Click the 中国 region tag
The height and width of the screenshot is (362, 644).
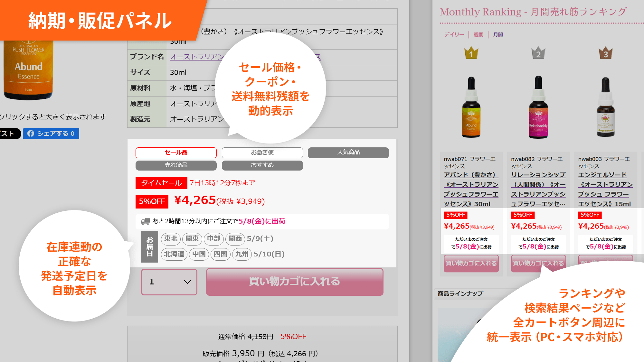point(199,254)
